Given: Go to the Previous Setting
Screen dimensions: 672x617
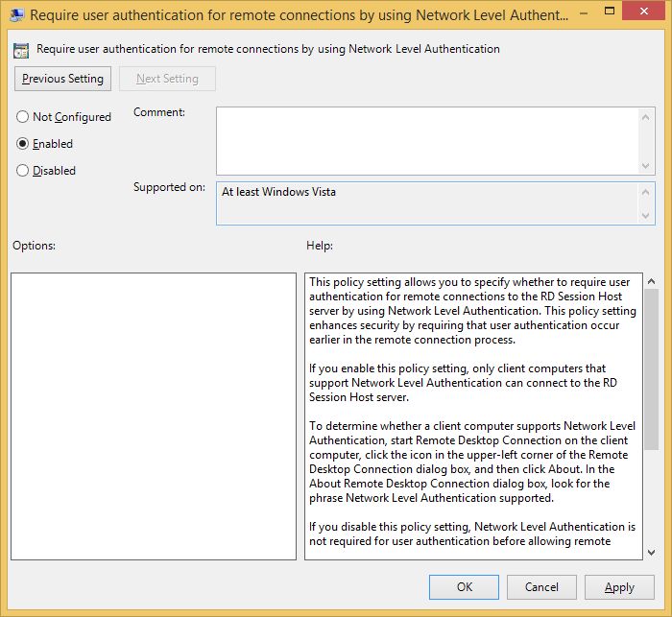Looking at the screenshot, I should [63, 79].
